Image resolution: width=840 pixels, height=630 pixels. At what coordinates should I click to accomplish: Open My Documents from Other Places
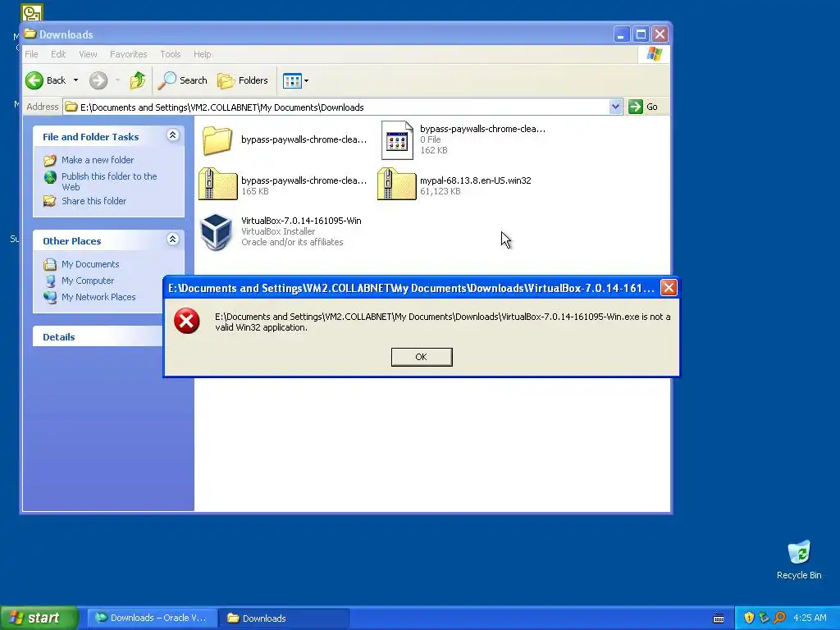click(90, 264)
